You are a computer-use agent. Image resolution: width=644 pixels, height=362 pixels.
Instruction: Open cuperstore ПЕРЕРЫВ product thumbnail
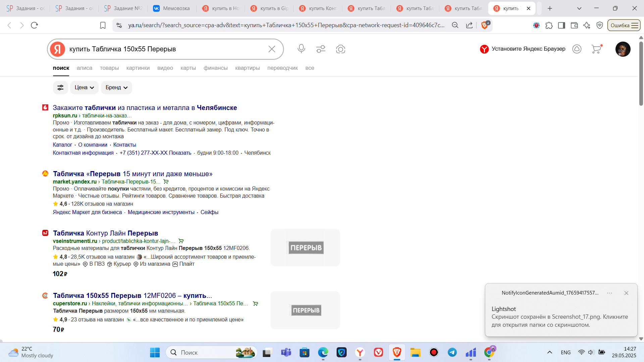tap(305, 310)
